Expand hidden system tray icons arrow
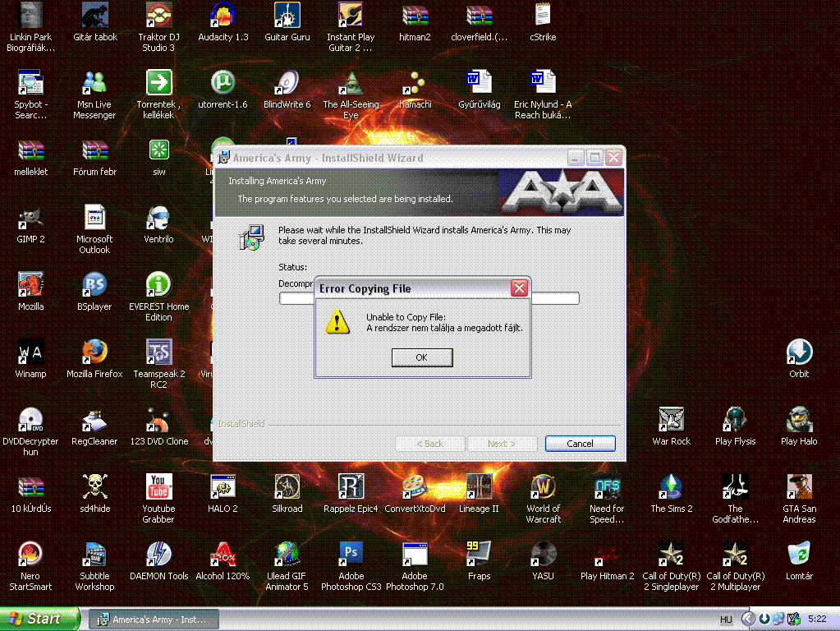 (748, 619)
